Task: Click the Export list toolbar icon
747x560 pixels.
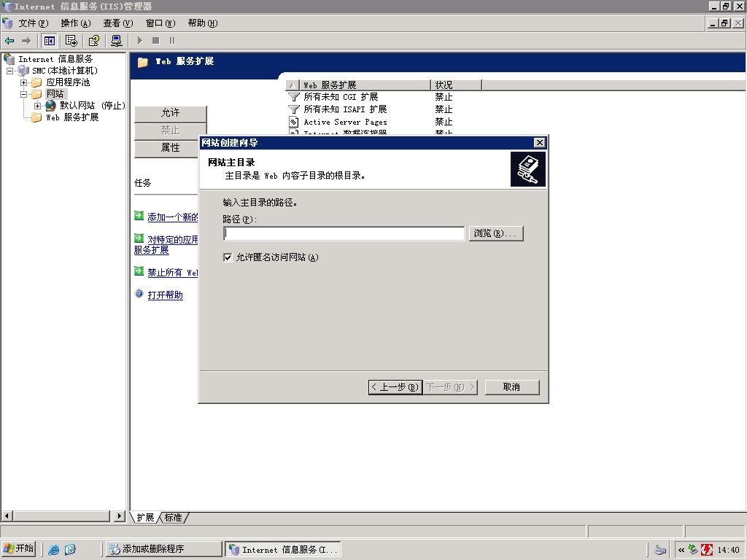Action: [x=71, y=41]
